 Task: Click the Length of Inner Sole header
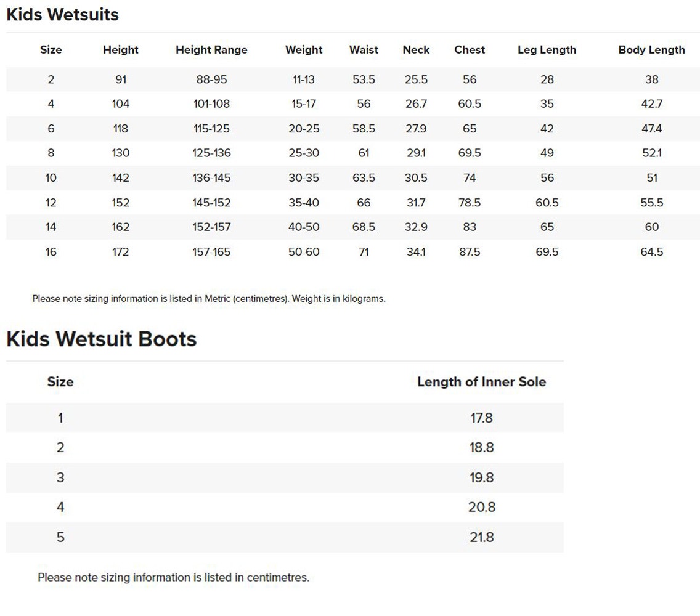pos(481,382)
